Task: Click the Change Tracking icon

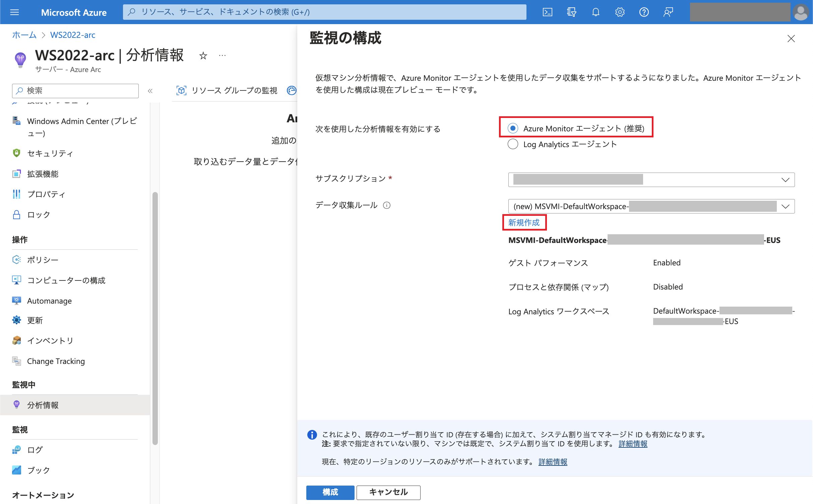Action: 16,361
